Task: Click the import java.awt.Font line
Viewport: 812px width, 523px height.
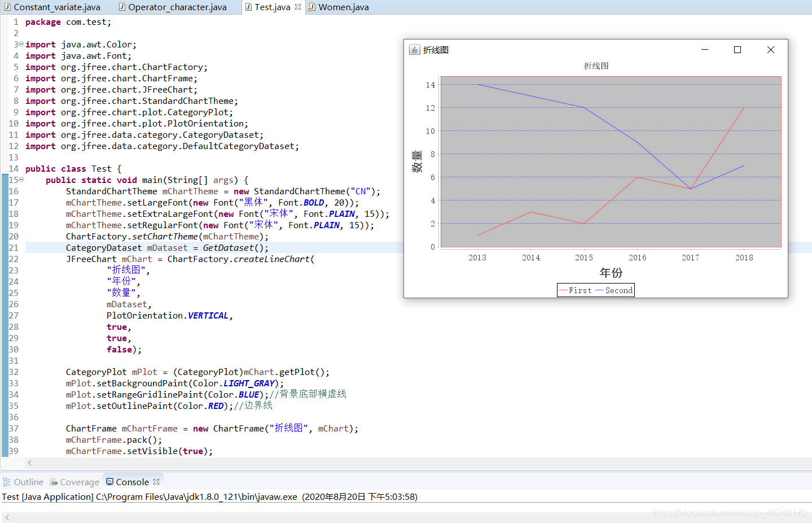Action: pyautogui.click(x=78, y=55)
